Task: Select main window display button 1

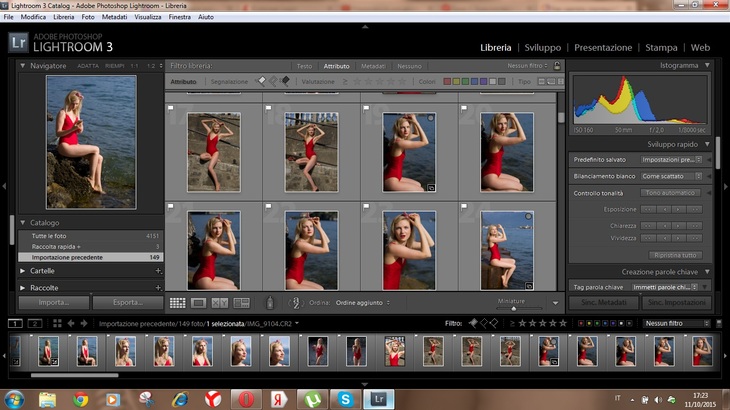Action: pos(15,323)
